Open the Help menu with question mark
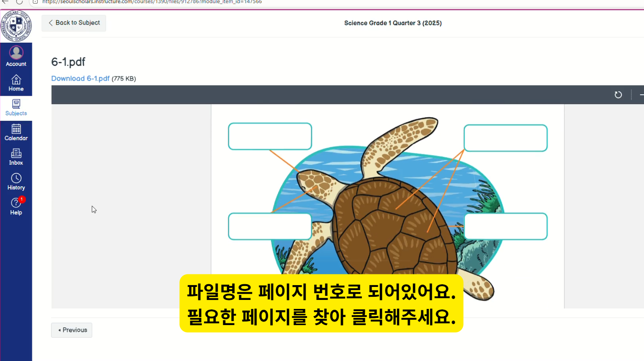Viewport: 644px width, 361px height. [16, 207]
